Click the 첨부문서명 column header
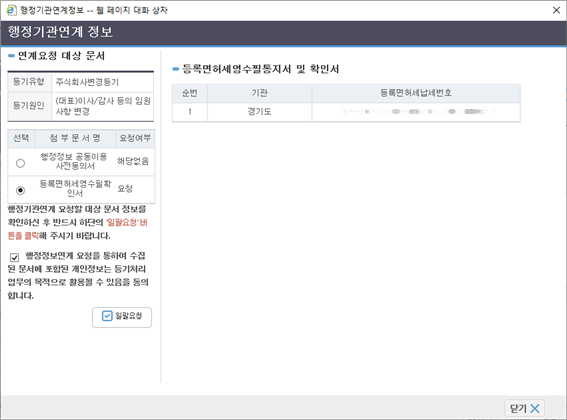The width and height of the screenshot is (567, 420). pos(75,138)
